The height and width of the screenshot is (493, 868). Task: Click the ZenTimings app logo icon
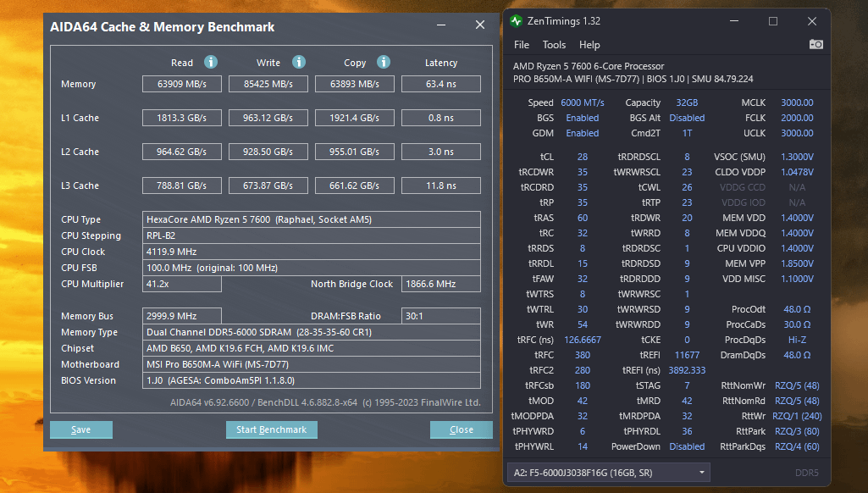516,21
